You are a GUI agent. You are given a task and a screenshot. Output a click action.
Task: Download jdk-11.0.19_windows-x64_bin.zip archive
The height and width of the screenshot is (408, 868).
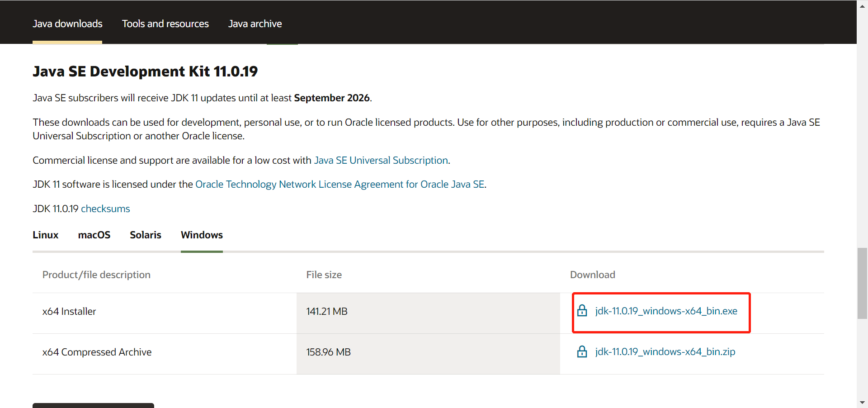(x=665, y=351)
